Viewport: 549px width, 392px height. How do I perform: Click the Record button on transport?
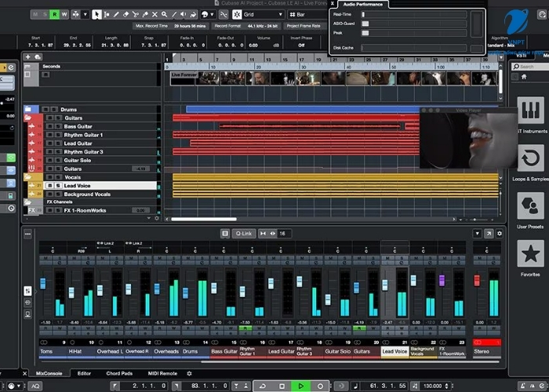point(320,386)
